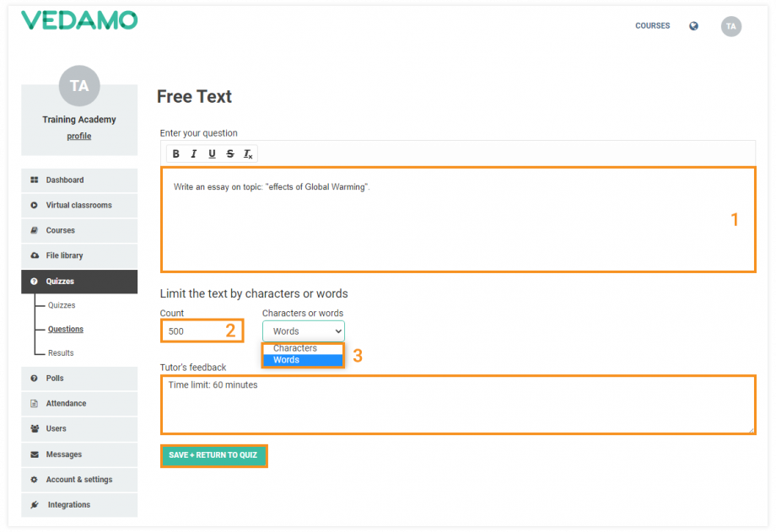Image resolution: width=776 pixels, height=532 pixels.
Task: Select the Dashboard sidebar icon
Action: coord(34,180)
